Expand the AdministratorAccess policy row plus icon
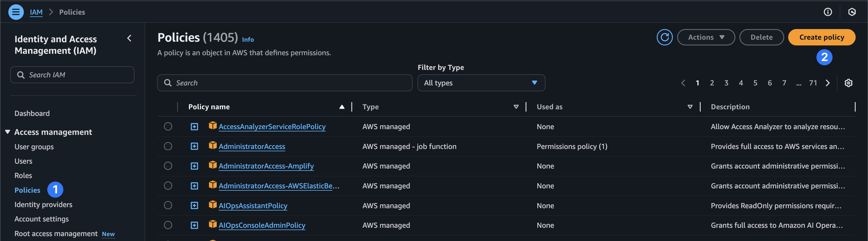 pyautogui.click(x=194, y=146)
